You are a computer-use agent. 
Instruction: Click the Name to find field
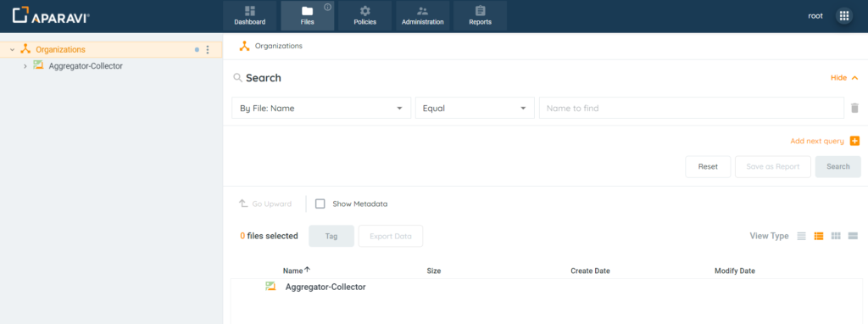coord(692,109)
